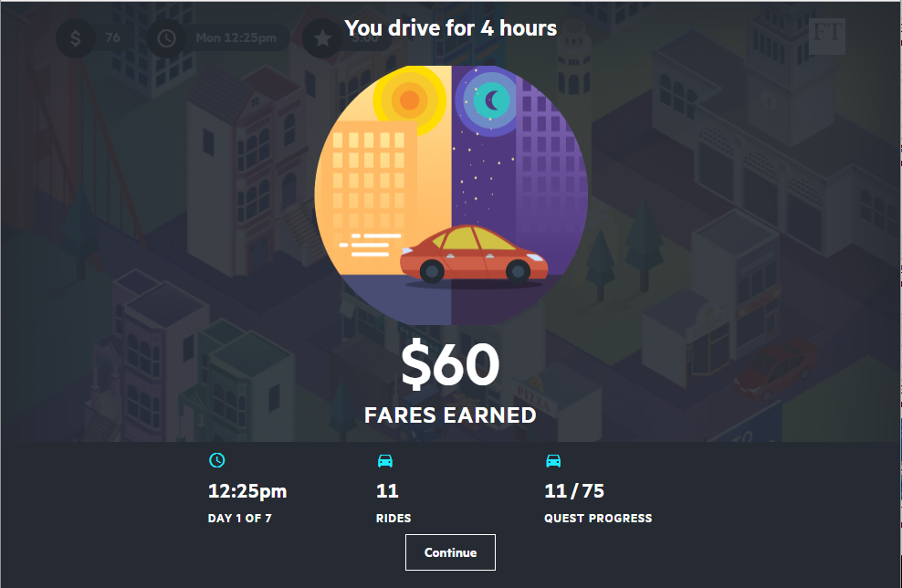Click the FARES EARNED label
The image size is (902, 588).
450,415
